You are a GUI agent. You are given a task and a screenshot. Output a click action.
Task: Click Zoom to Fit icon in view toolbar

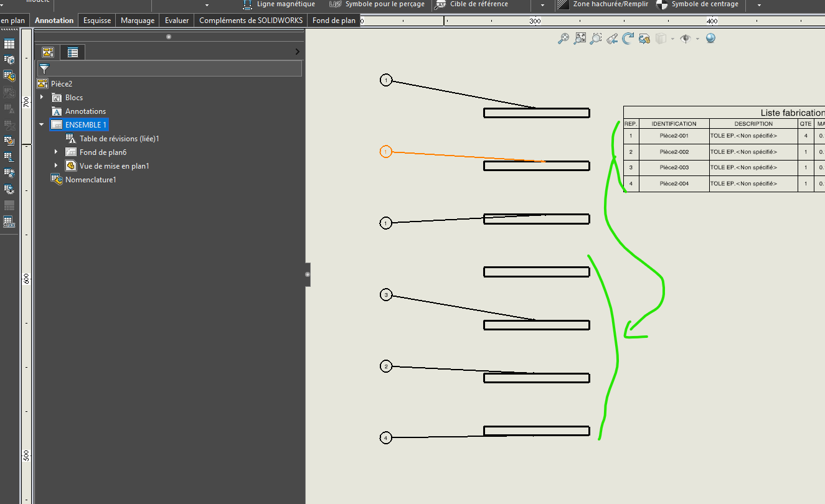point(580,39)
